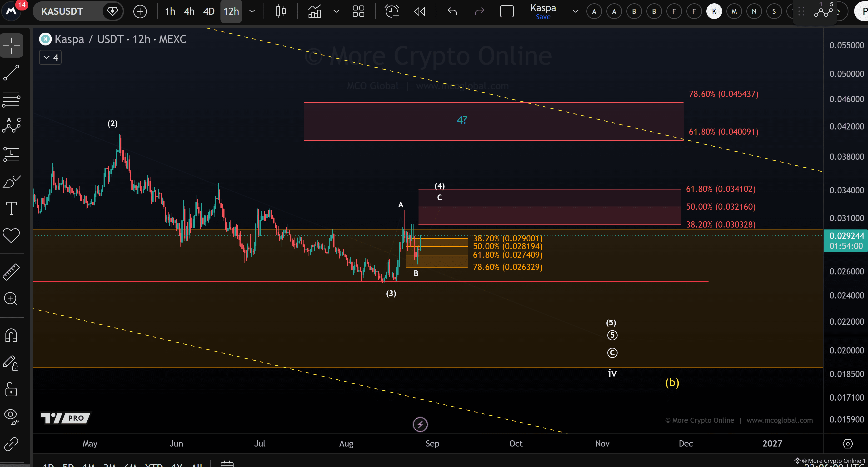The width and height of the screenshot is (868, 467).
Task: Click the floating toolbar drag handle dots
Action: 801,11
